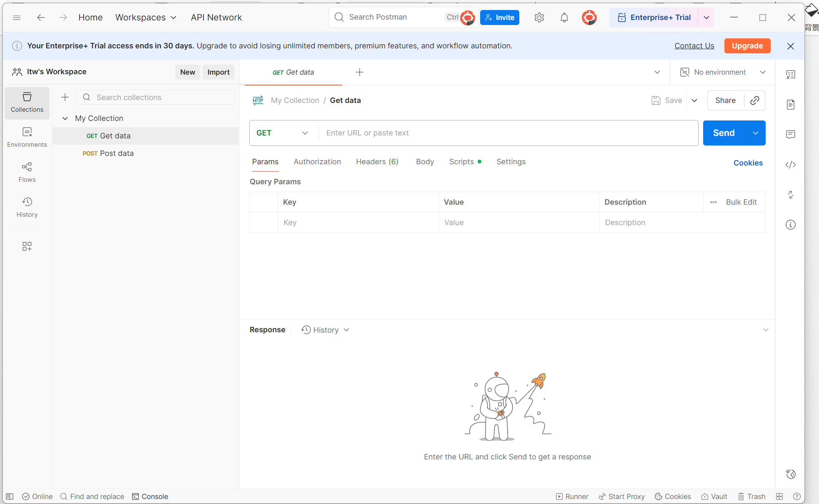The image size is (819, 504).
Task: Switch to Scripts tab
Action: (465, 162)
